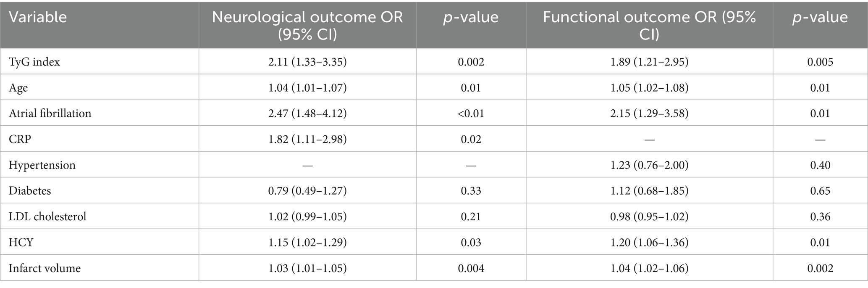This screenshot has width=868, height=288.
Task: Select the "Neurological outcome OR (95% CI)" header
Action: pyautogui.click(x=307, y=25)
